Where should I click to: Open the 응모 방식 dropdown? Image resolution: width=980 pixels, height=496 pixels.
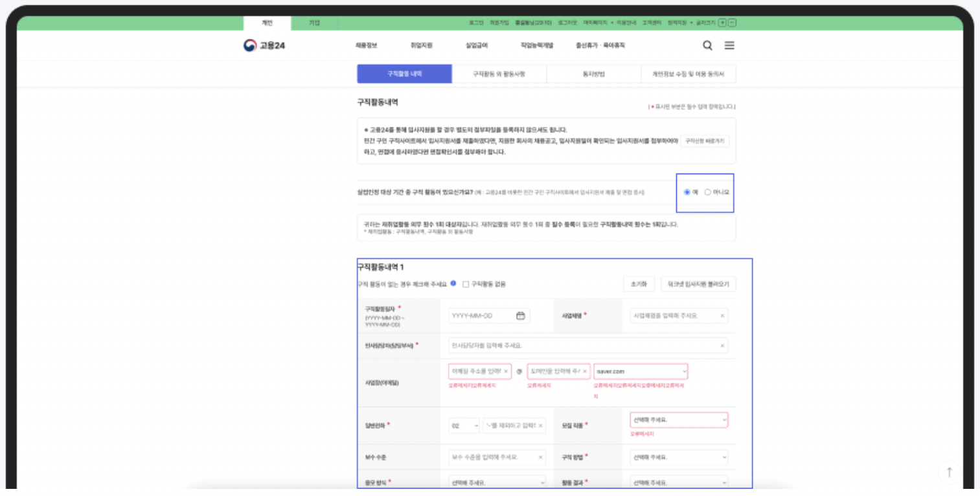point(497,482)
